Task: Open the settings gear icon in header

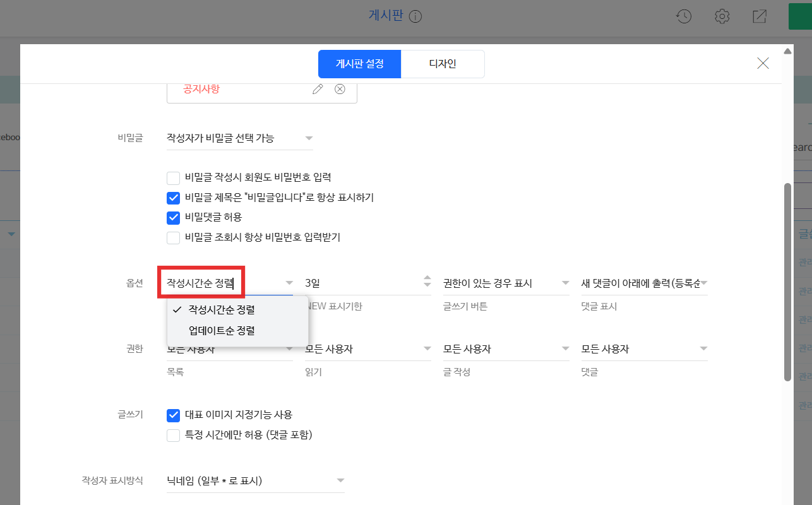Action: [722, 16]
